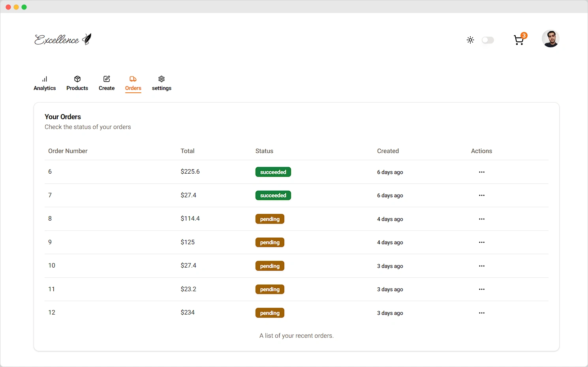Click the Actions column header

(x=481, y=151)
